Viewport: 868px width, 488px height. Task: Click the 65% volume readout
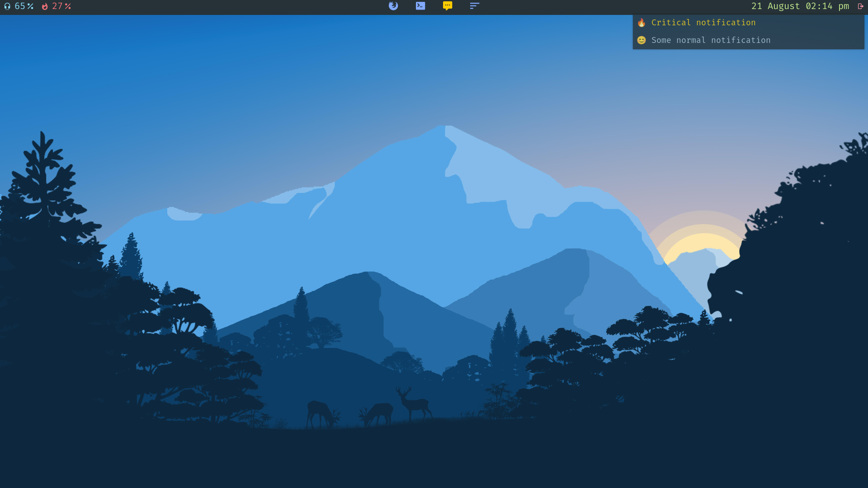[24, 6]
